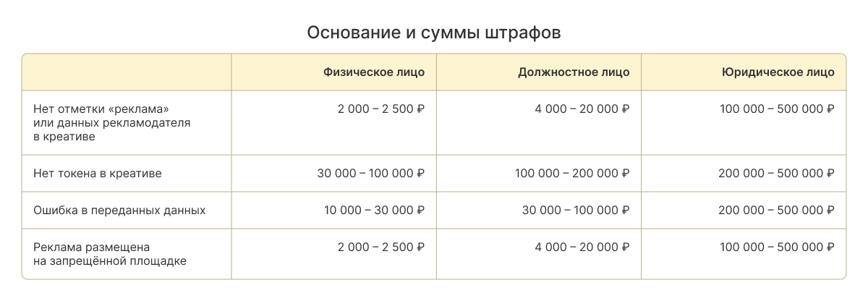Select Юридическое лицо fine for "Нет токена в креативе"
The image size is (868, 301).
click(776, 174)
